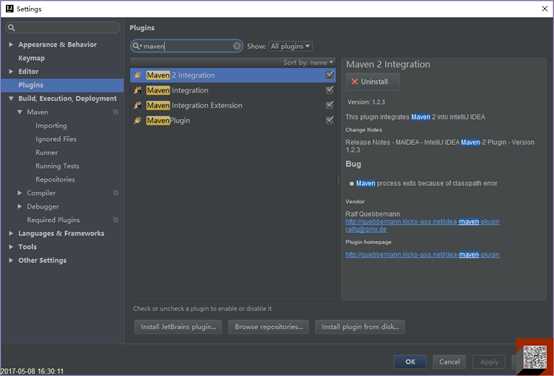
Task: Select the Maven 2 Integration row
Action: [x=233, y=75]
